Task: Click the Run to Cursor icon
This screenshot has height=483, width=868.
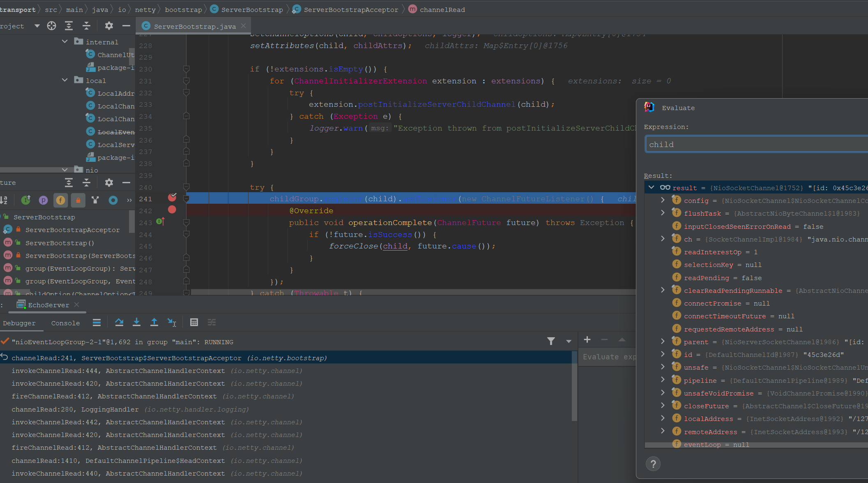Action: [172, 322]
